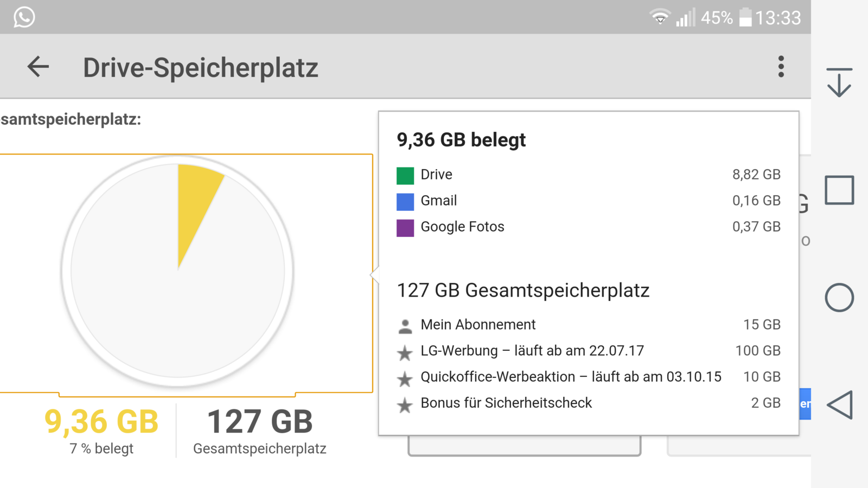Tap the 9,36 GB belegt figure

(101, 422)
